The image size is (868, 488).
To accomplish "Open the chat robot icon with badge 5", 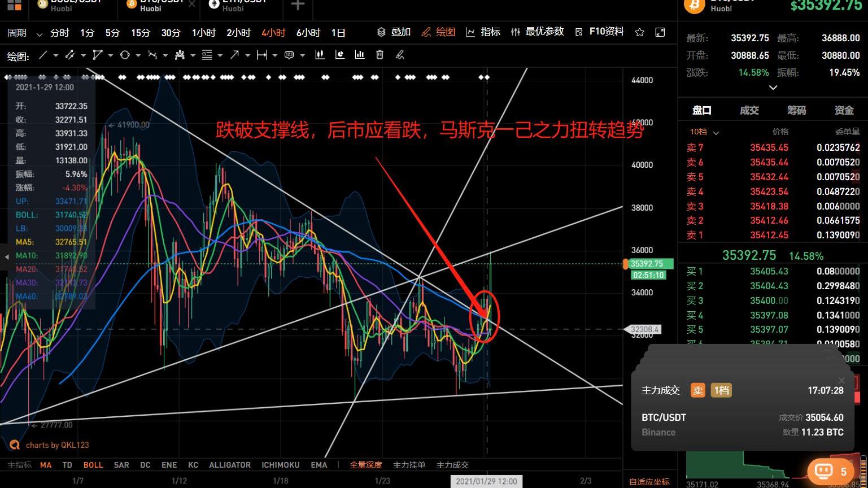I will tap(831, 472).
